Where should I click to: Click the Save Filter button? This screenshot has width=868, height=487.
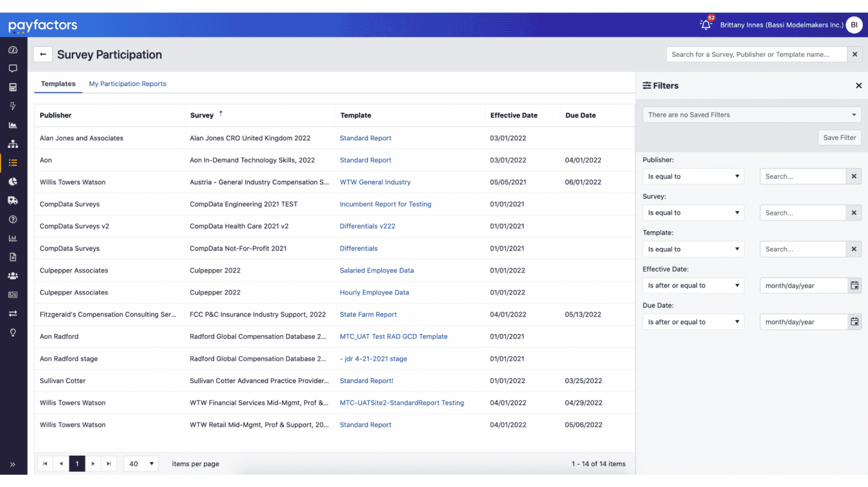coord(839,138)
